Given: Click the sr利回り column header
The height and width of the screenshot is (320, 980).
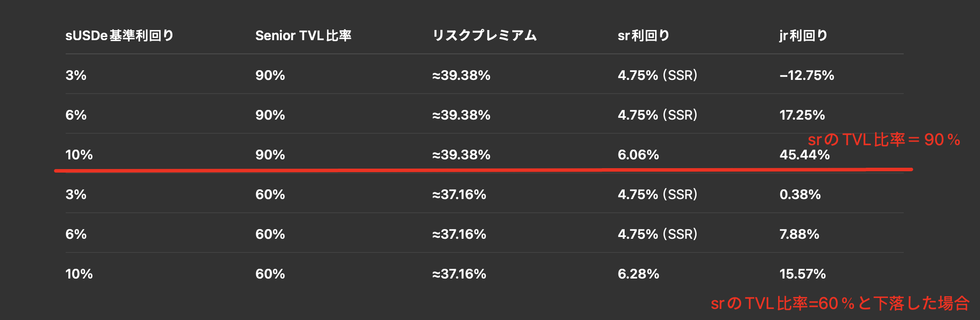Looking at the screenshot, I should [x=644, y=35].
